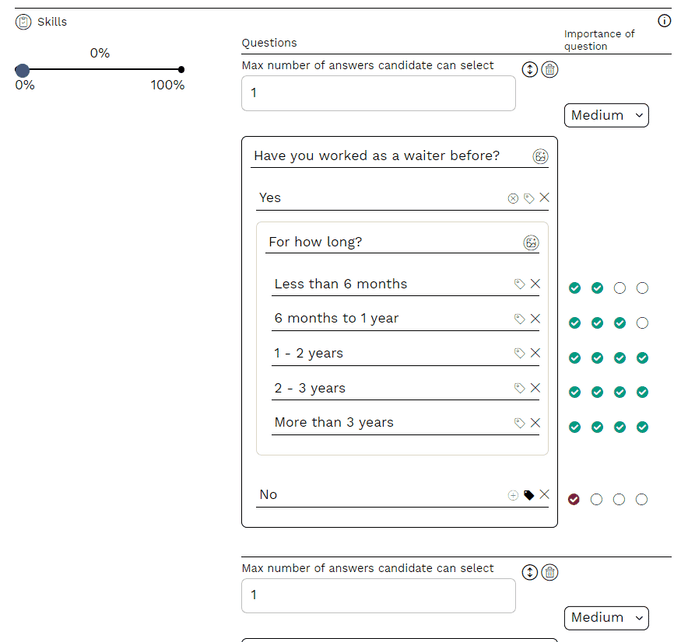The image size is (688, 642).
Task: Click circled-x icon on 'Yes' answer
Action: click(513, 198)
